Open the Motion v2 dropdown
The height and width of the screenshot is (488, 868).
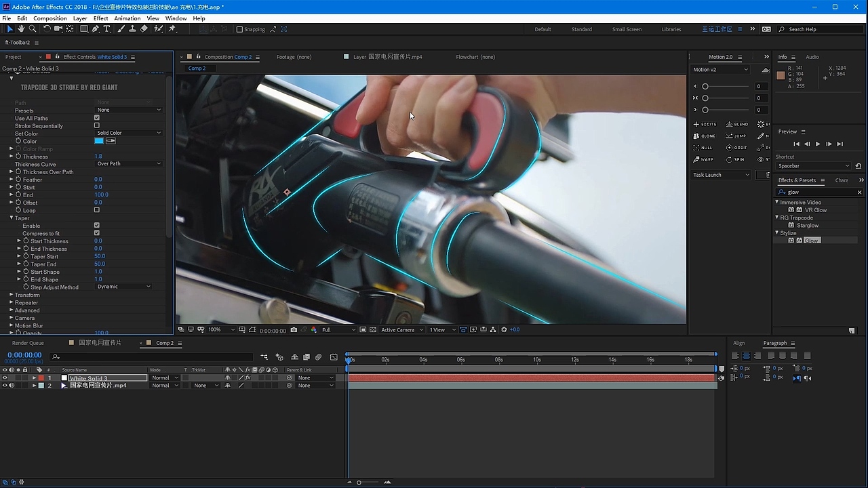tap(720, 70)
